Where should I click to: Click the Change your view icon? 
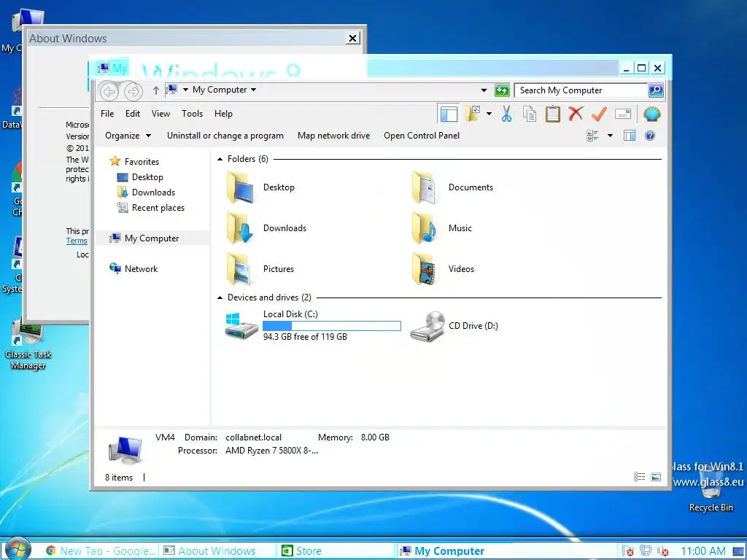592,136
